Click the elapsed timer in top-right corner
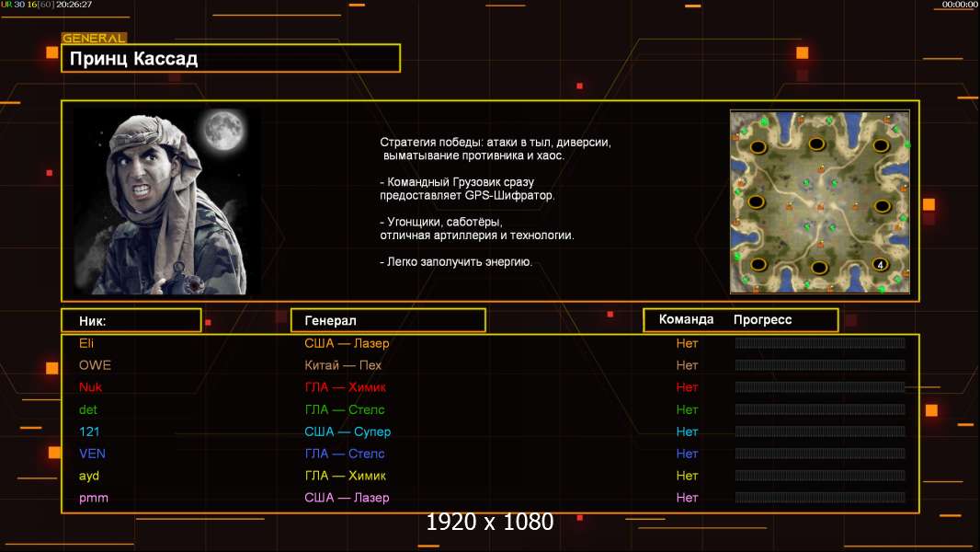 click(960, 5)
